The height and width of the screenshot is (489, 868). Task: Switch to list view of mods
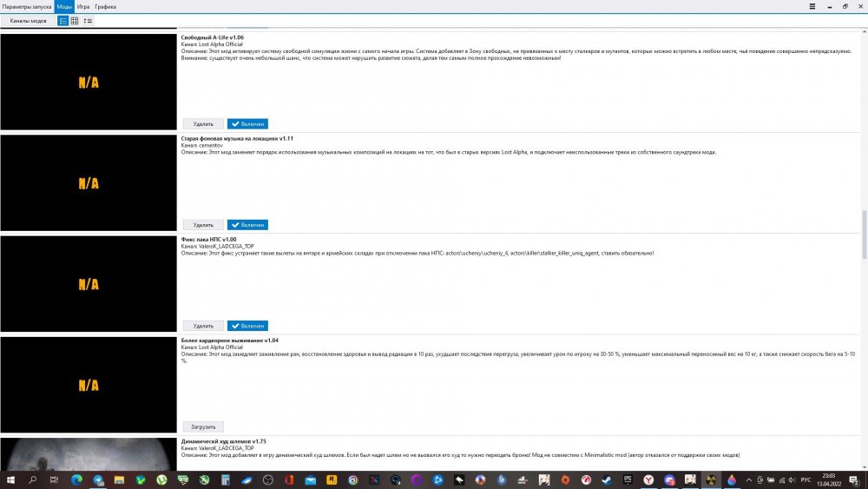[63, 21]
